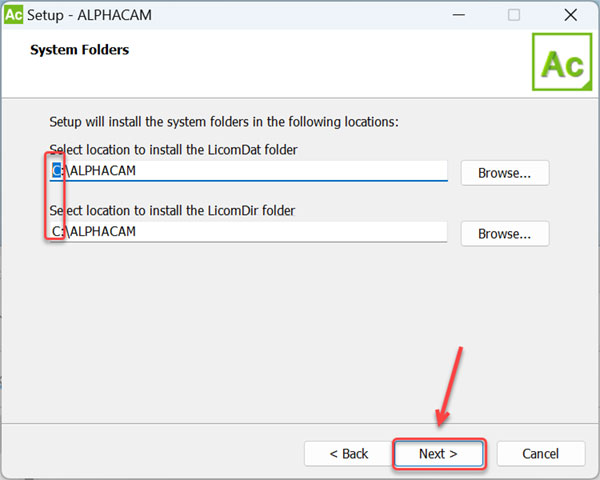Click 'Select location to install the LicomDir folder'
Screen dimensions: 600x480
pos(172,211)
